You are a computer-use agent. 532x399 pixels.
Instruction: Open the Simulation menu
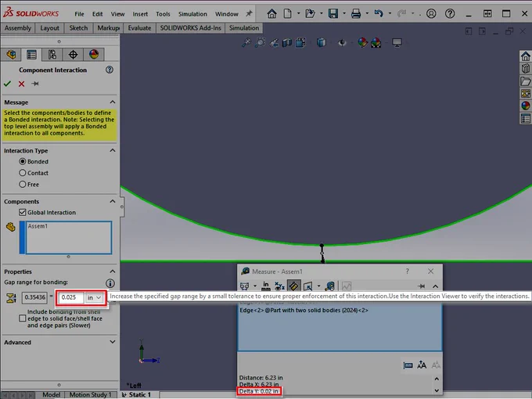click(x=192, y=14)
